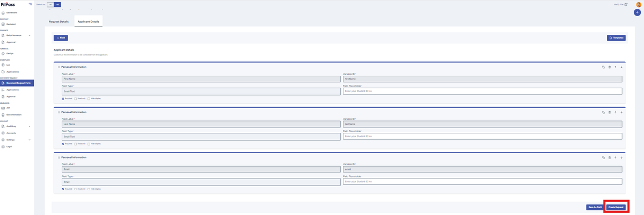Toggle Required checkbox for Last Name
The height and width of the screenshot is (215, 644).
point(63,144)
